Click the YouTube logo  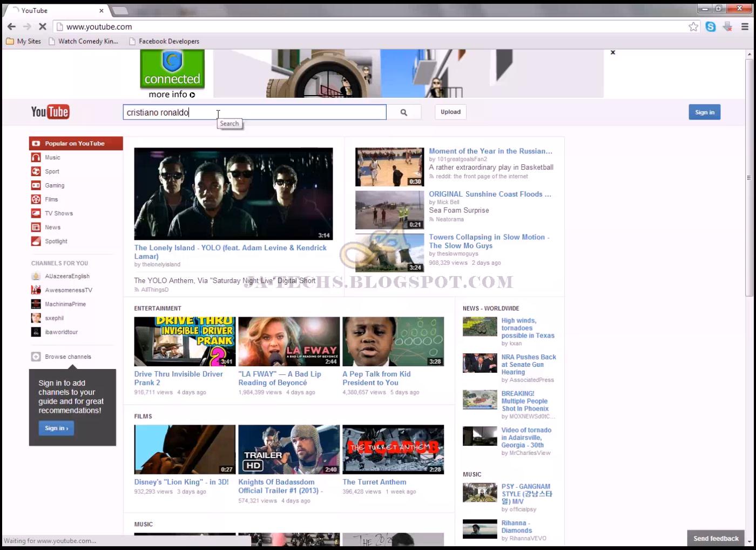click(50, 112)
